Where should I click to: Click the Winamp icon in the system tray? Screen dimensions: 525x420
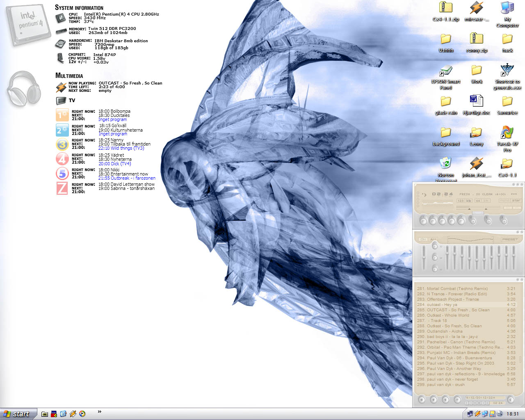point(477,413)
